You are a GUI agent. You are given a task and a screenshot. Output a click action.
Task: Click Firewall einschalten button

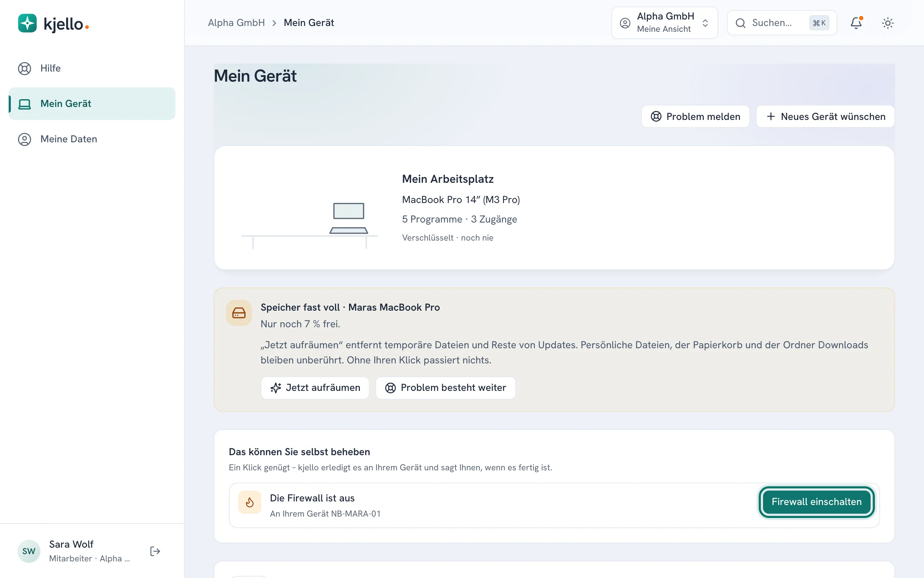click(x=816, y=502)
